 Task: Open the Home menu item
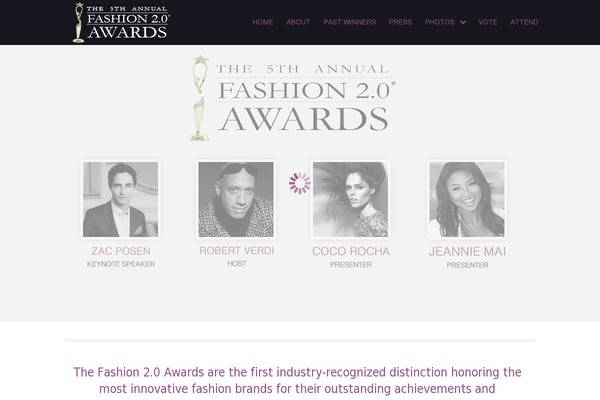[x=263, y=22]
